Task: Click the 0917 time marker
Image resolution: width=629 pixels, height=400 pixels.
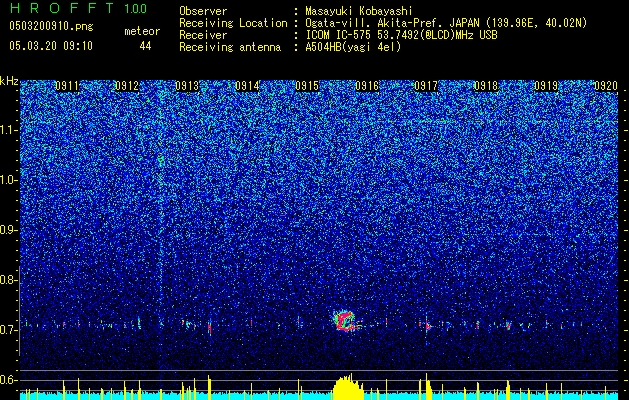Action: click(x=426, y=86)
